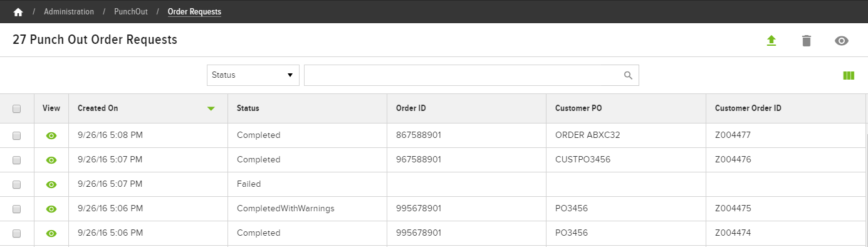Click the gray eye icon in header toolbar
This screenshot has width=868, height=247.
pyautogui.click(x=842, y=41)
